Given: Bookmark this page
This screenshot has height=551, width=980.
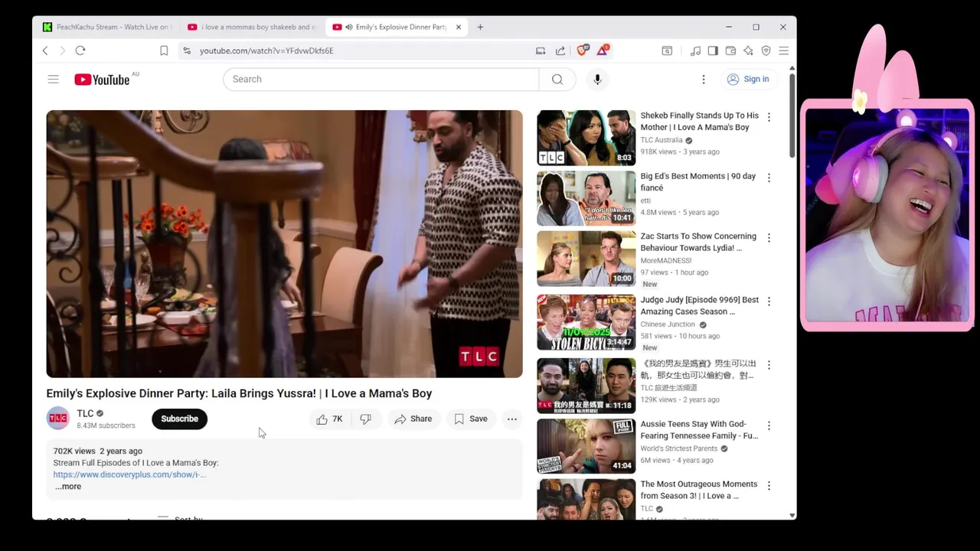Looking at the screenshot, I should pyautogui.click(x=164, y=51).
